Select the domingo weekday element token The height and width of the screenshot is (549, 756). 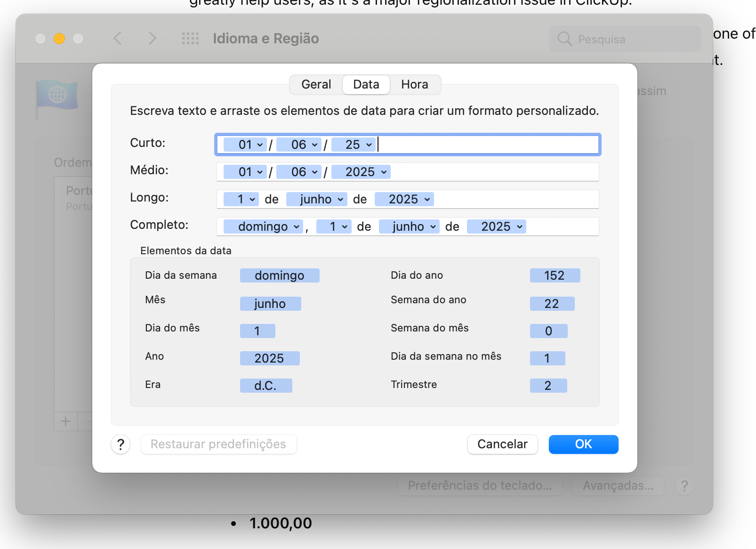[280, 275]
